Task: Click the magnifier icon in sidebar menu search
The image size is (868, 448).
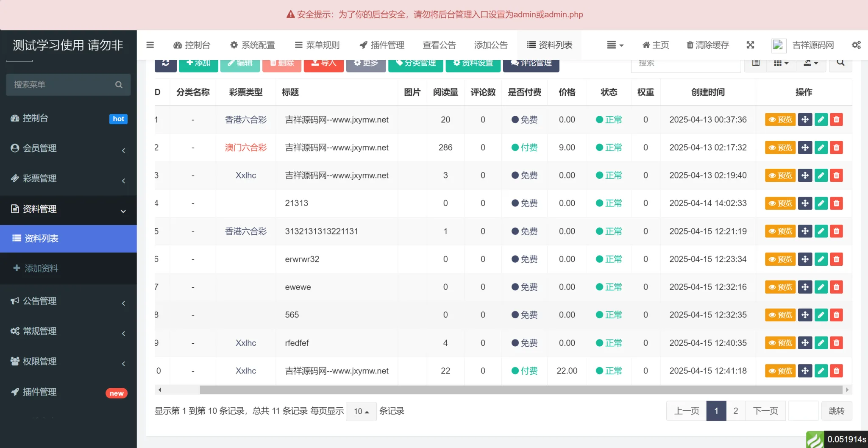Action: point(119,84)
